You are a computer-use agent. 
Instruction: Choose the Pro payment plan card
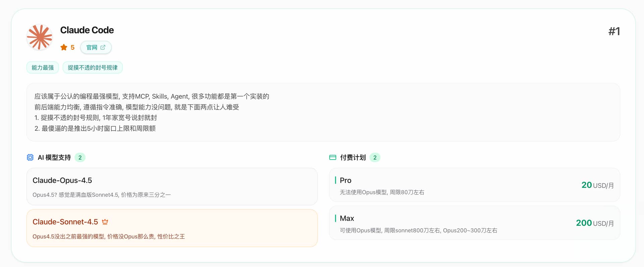click(x=474, y=185)
